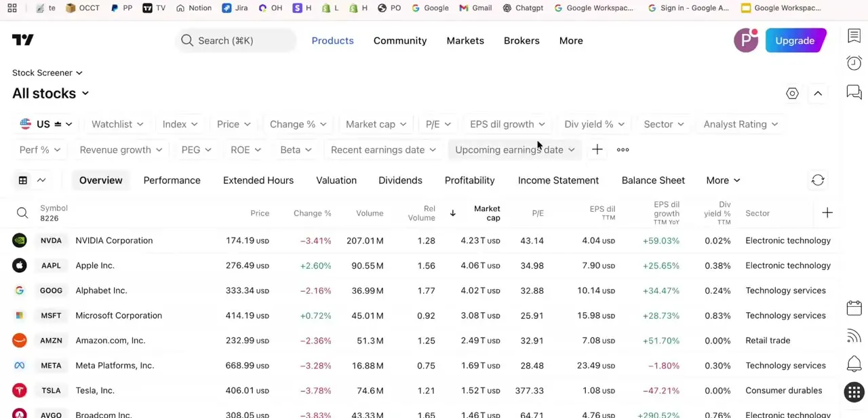Open the watchlist notes icon in right sidebar
The width and height of the screenshot is (868, 418).
(854, 36)
